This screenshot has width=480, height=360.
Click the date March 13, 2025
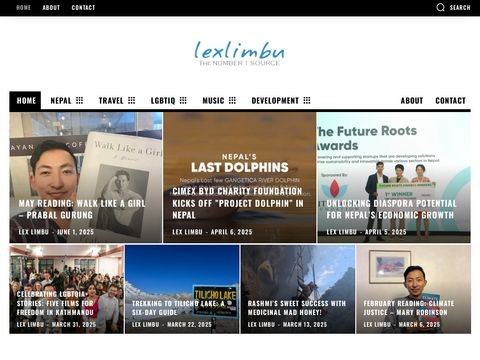pos(305,324)
